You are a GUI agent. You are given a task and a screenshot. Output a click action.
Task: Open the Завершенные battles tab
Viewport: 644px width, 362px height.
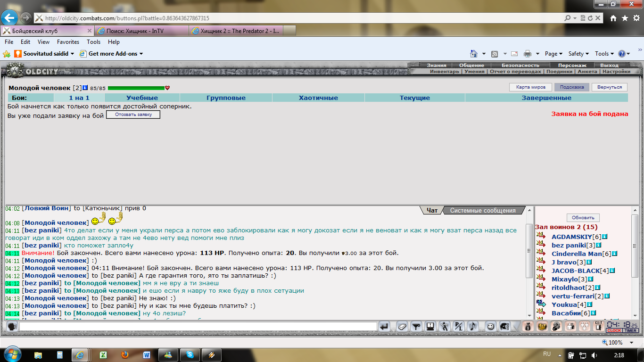[x=546, y=98]
